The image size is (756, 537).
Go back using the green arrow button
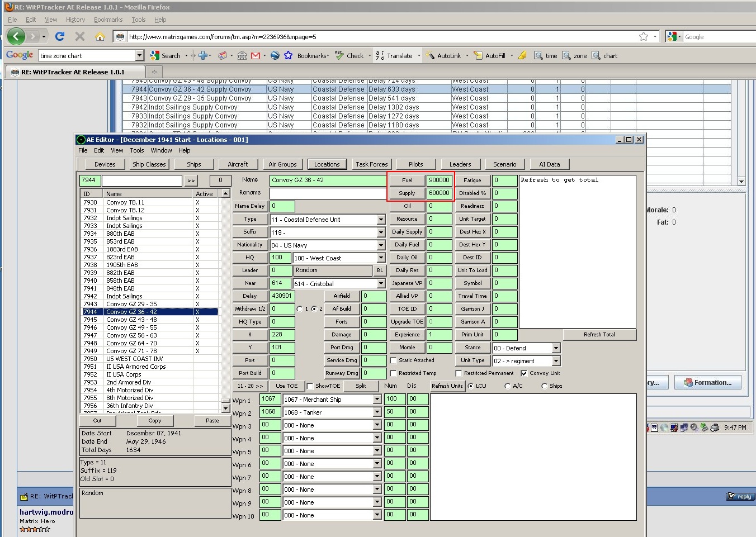(x=16, y=37)
